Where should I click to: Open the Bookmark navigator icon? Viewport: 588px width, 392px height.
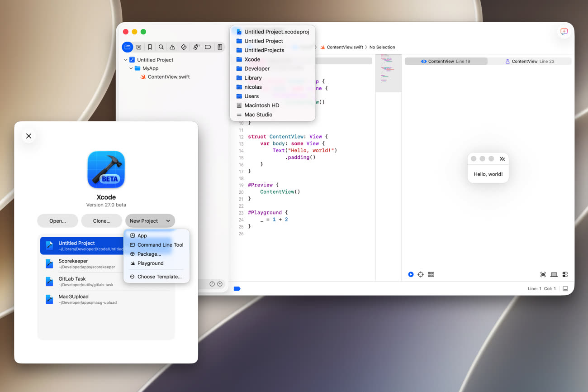coord(150,47)
